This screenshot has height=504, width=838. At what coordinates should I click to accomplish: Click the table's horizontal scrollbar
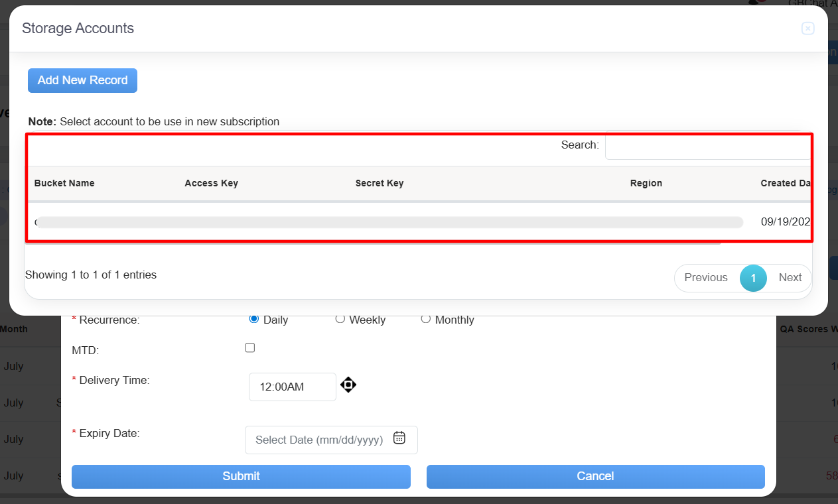pos(372,244)
